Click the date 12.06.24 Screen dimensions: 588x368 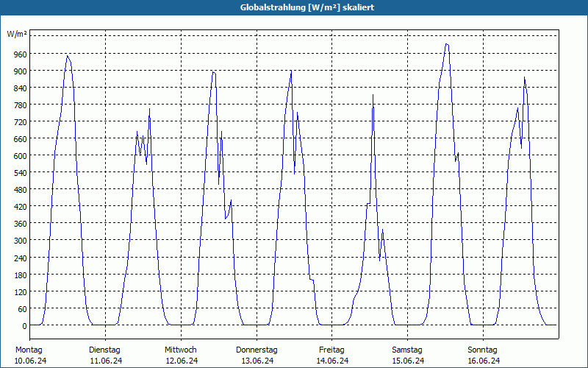[182, 361]
